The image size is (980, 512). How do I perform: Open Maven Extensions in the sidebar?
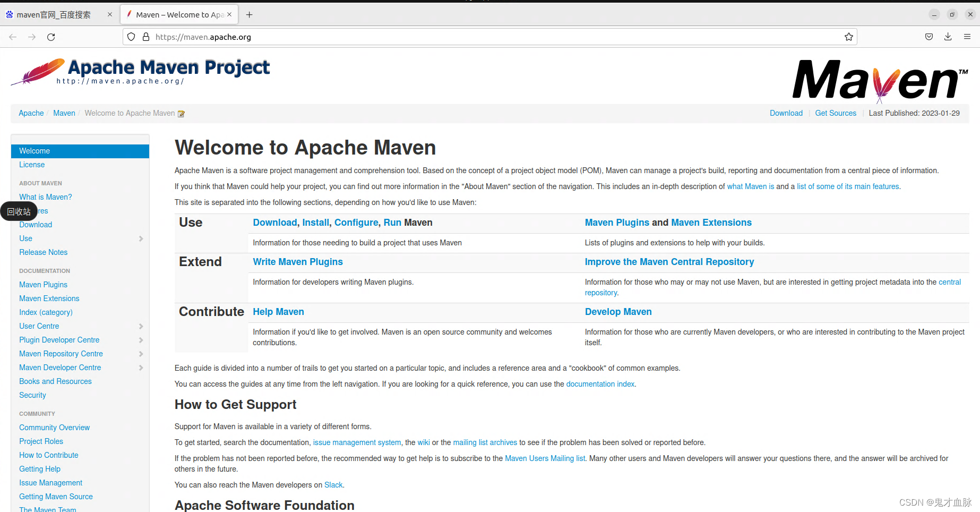tap(49, 298)
